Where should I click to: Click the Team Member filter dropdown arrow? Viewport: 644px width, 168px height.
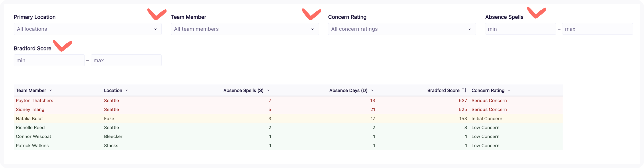tap(313, 29)
